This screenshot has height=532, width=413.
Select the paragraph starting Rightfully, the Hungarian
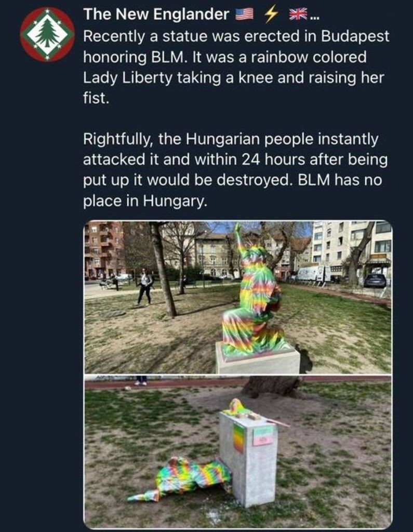[x=235, y=170]
